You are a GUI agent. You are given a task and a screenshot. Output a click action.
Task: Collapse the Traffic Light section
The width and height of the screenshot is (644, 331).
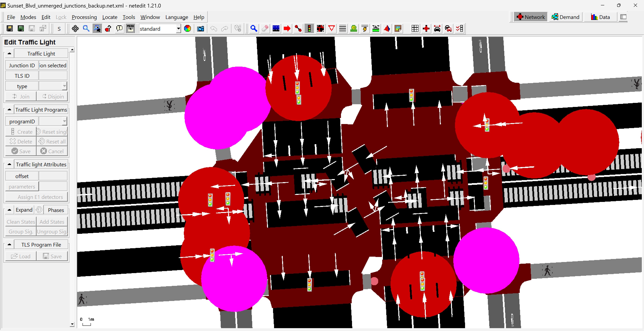(10, 54)
